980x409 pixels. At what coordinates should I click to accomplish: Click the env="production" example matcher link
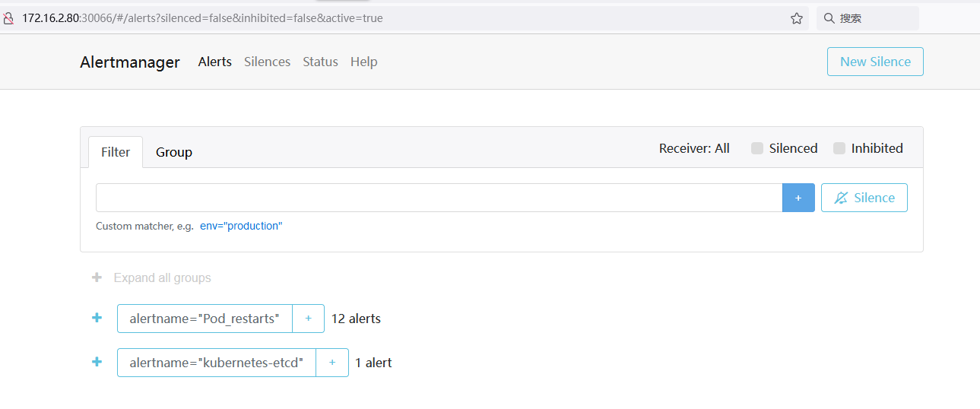241,226
